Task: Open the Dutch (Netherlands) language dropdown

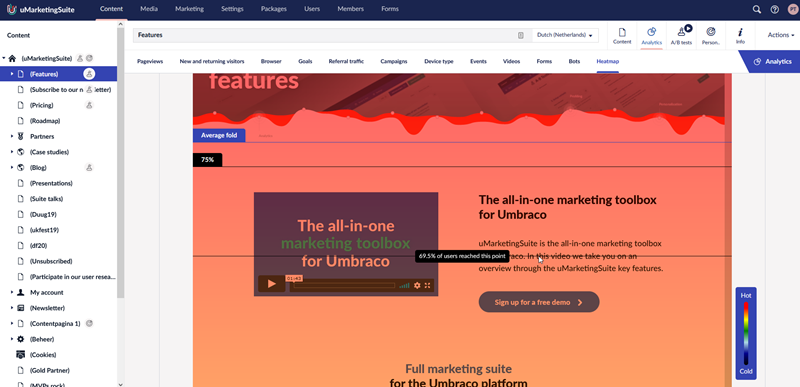Action: [565, 36]
